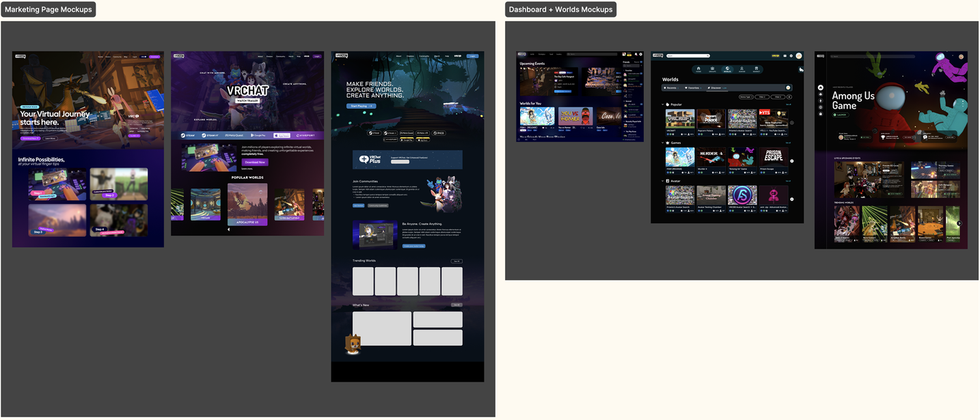
Task: Click the notification bell in dashboard mockup header
Action: 636,54
